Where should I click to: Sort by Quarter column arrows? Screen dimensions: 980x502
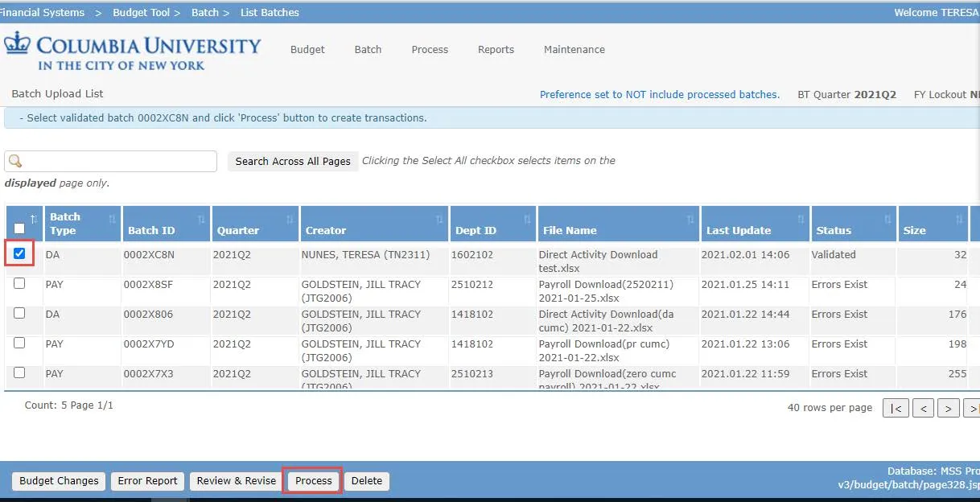[290, 219]
